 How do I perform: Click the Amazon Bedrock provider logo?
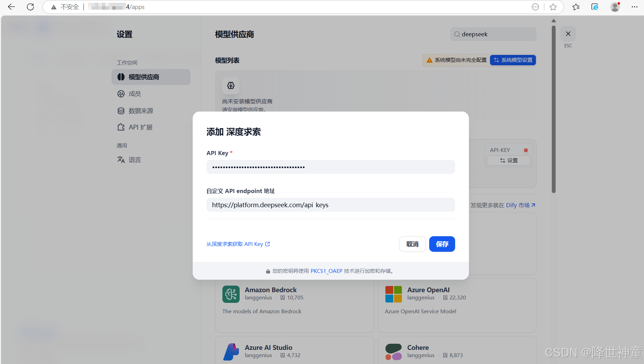[231, 294]
